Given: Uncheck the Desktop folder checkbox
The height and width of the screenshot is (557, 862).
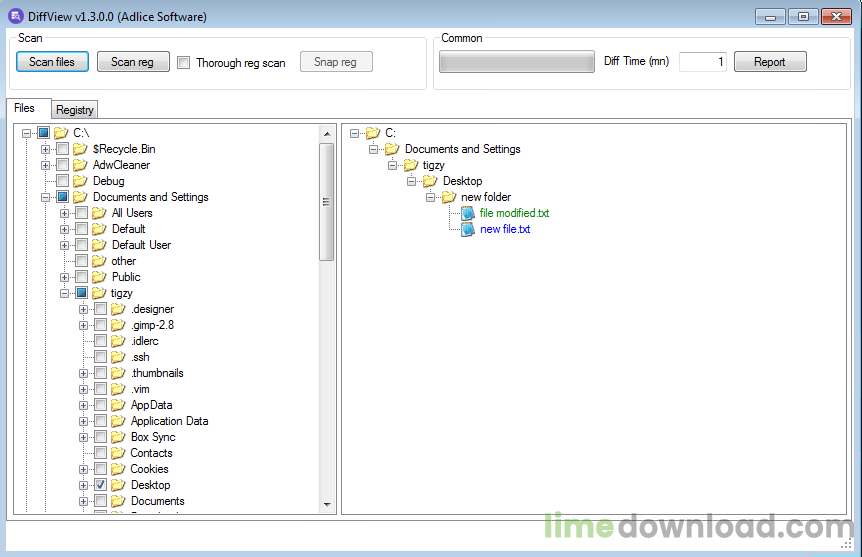Looking at the screenshot, I should pos(101,485).
